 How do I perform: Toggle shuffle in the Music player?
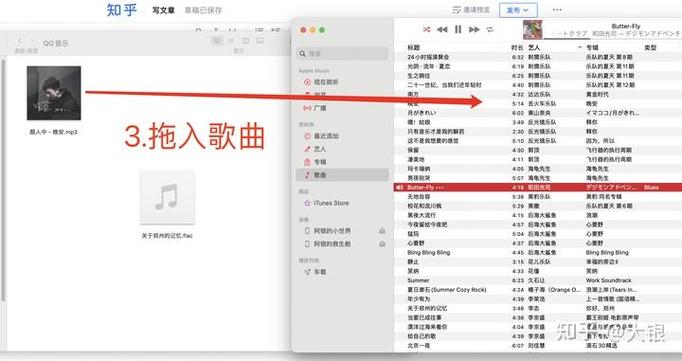point(426,30)
